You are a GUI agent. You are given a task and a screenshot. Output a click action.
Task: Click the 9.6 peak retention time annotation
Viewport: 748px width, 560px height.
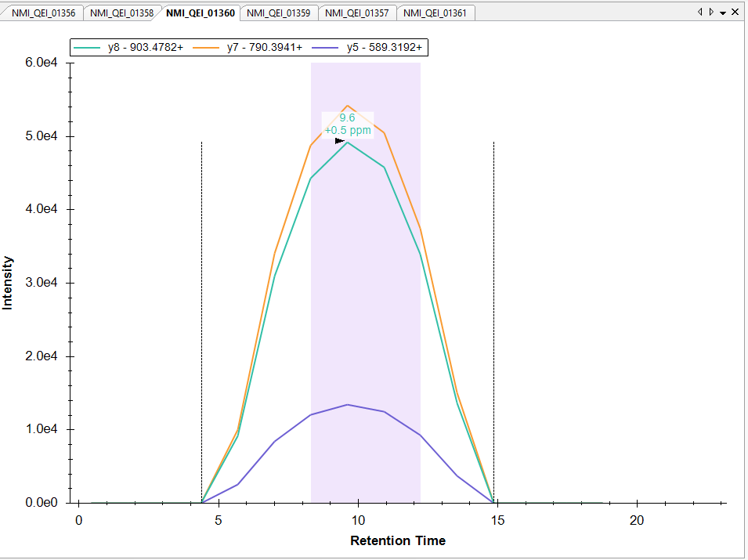347,118
